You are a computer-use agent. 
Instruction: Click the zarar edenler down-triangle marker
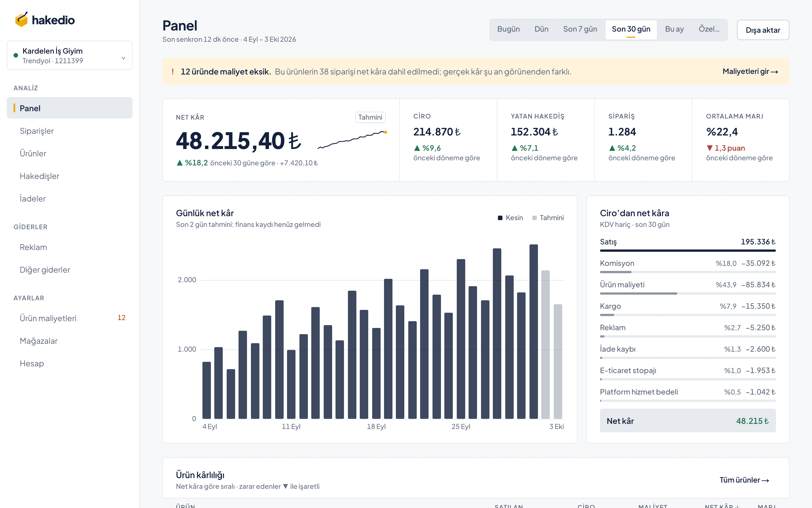[285, 487]
